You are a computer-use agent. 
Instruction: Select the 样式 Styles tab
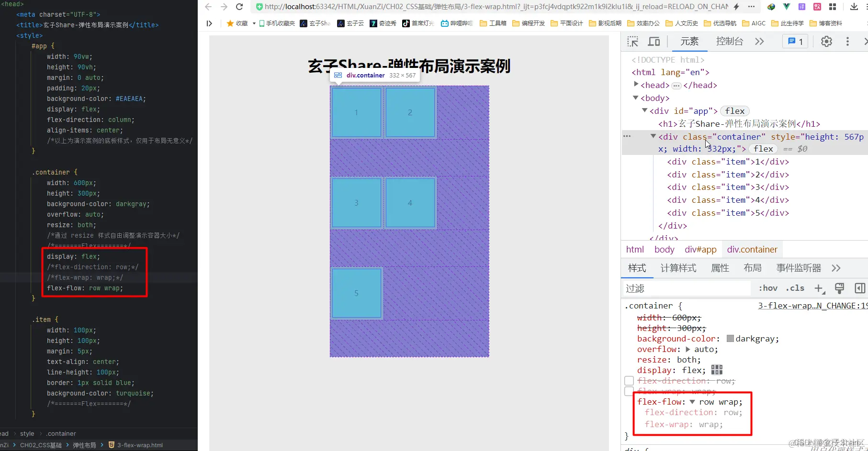[x=637, y=268]
